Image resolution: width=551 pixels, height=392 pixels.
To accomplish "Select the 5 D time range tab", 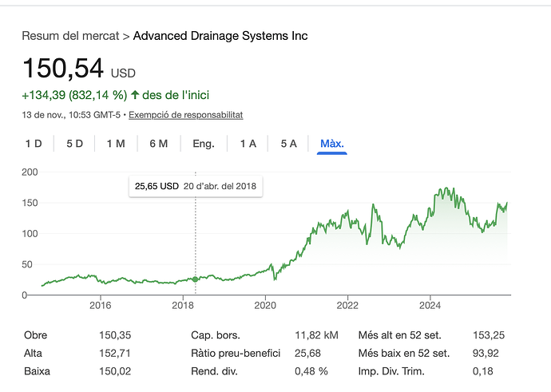I will point(74,144).
